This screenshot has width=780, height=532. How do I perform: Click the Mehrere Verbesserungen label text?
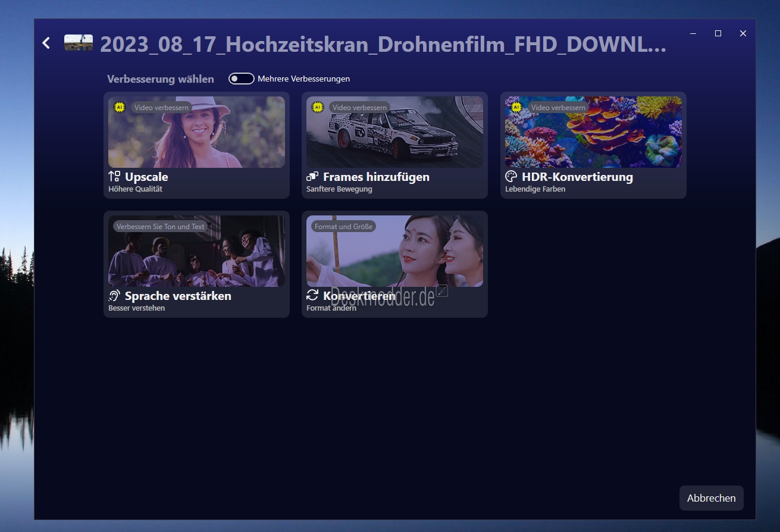303,79
